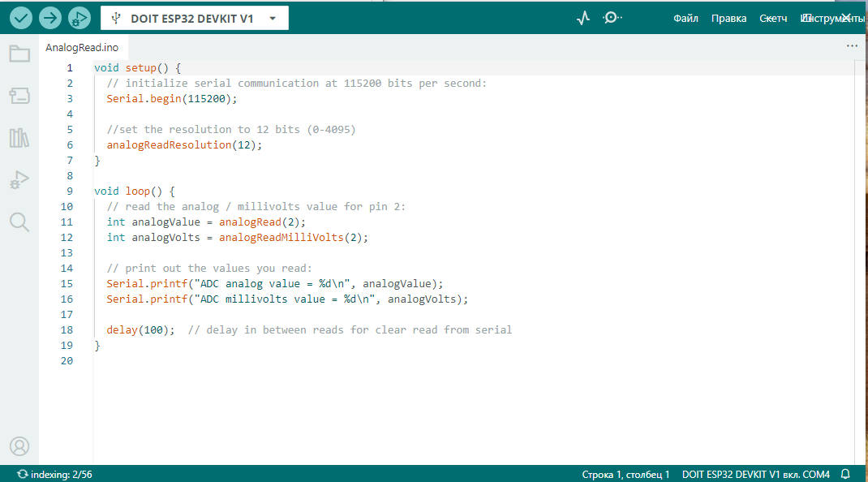This screenshot has height=482, width=868.
Task: Open the Serial Plotter
Action: [x=583, y=18]
